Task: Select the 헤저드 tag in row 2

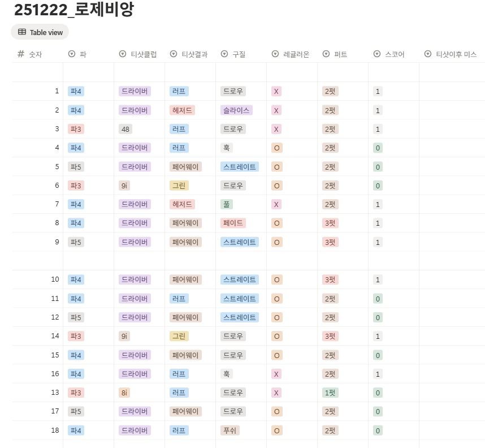Action: (x=182, y=110)
